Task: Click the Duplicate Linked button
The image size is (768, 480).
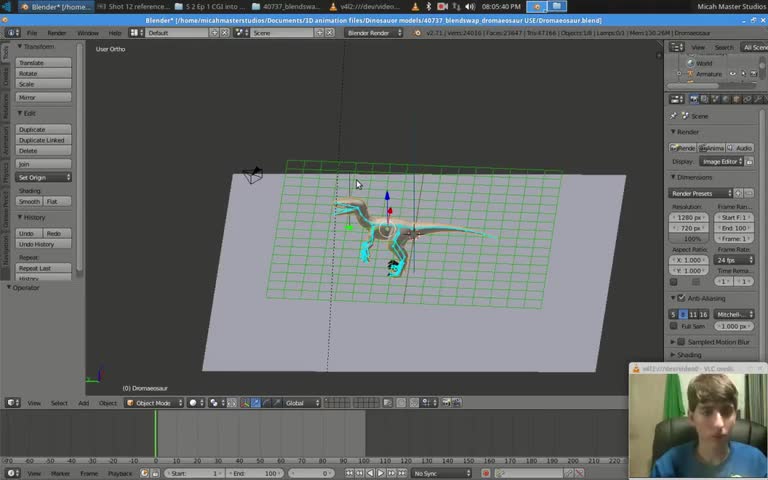Action: [43, 140]
